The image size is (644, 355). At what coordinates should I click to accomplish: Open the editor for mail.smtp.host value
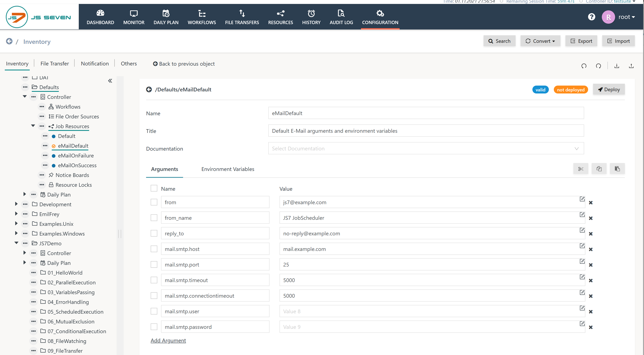click(x=582, y=246)
